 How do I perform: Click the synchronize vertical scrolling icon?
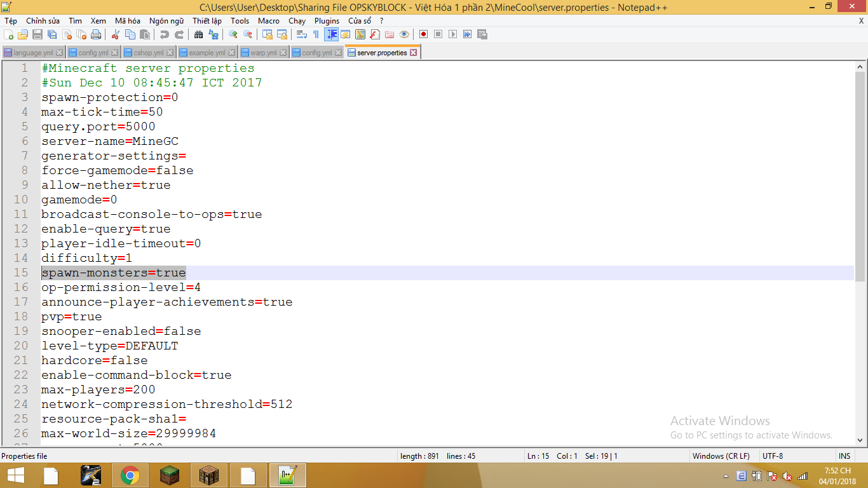pyautogui.click(x=268, y=34)
